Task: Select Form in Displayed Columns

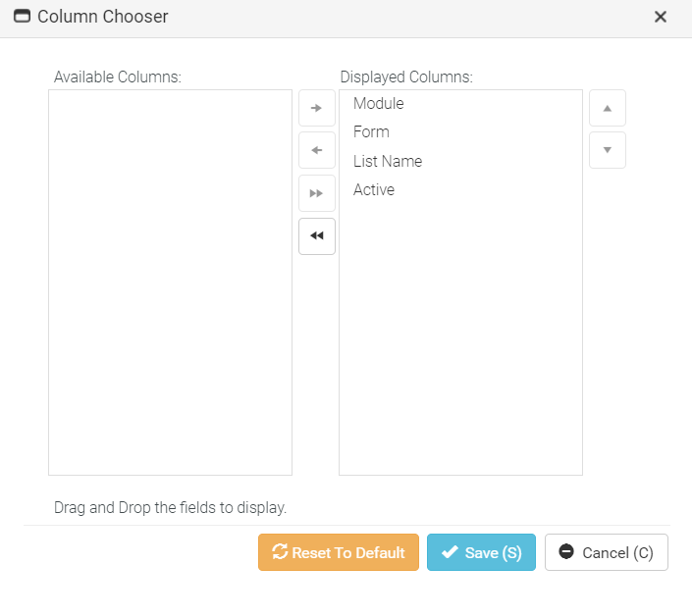Action: click(371, 132)
